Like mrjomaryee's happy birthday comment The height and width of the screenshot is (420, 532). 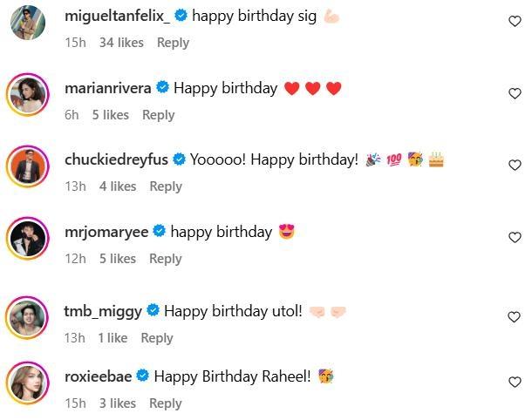[x=515, y=237]
